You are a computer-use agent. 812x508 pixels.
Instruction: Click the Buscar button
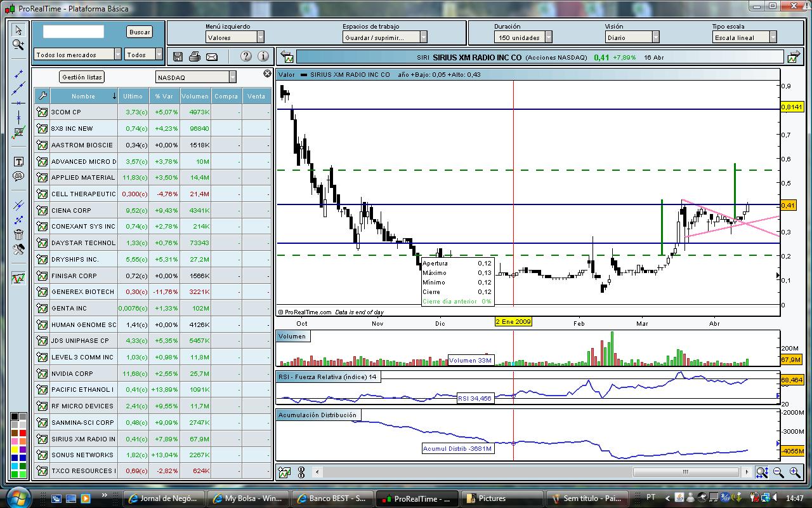tap(140, 32)
